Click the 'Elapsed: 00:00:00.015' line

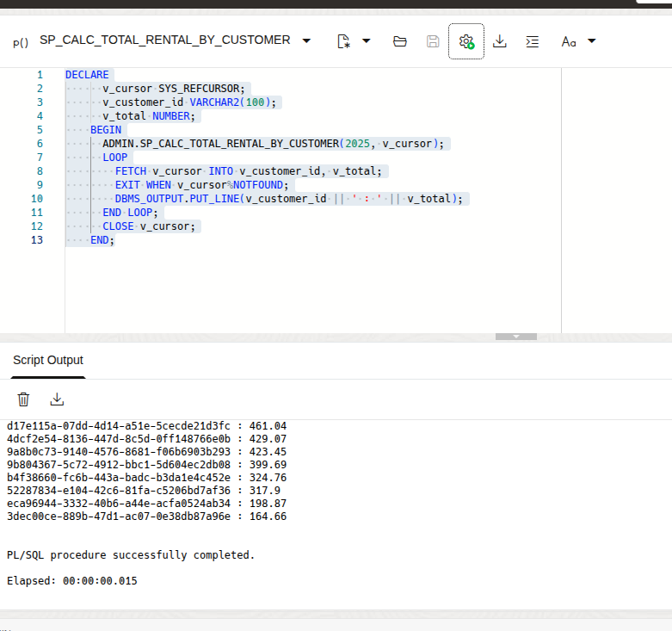click(x=72, y=581)
